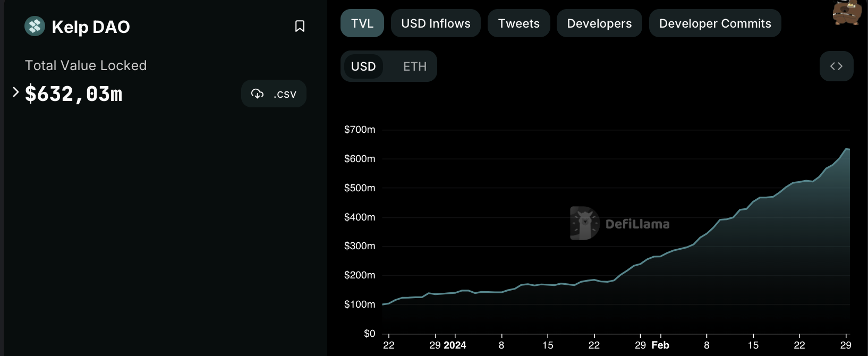Bookmark the Kelp DAO protocol

pyautogui.click(x=300, y=26)
